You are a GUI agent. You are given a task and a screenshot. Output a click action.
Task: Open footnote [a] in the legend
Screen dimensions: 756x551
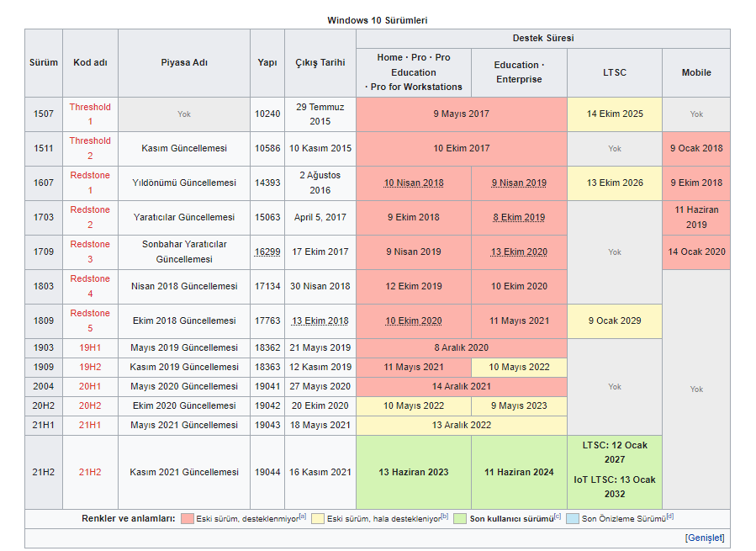pos(303,517)
